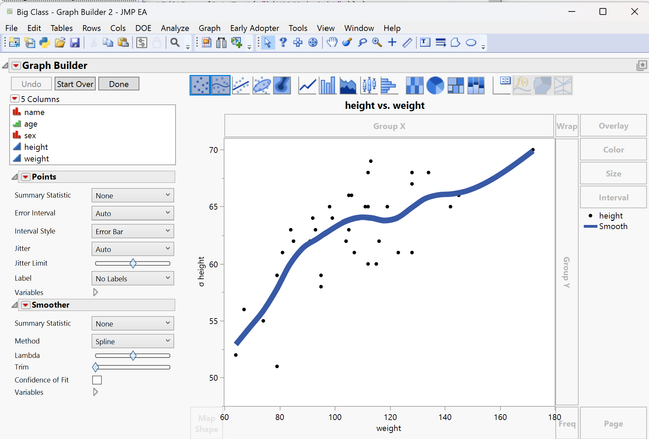
Task: Click the Start Over button
Action: pos(75,84)
